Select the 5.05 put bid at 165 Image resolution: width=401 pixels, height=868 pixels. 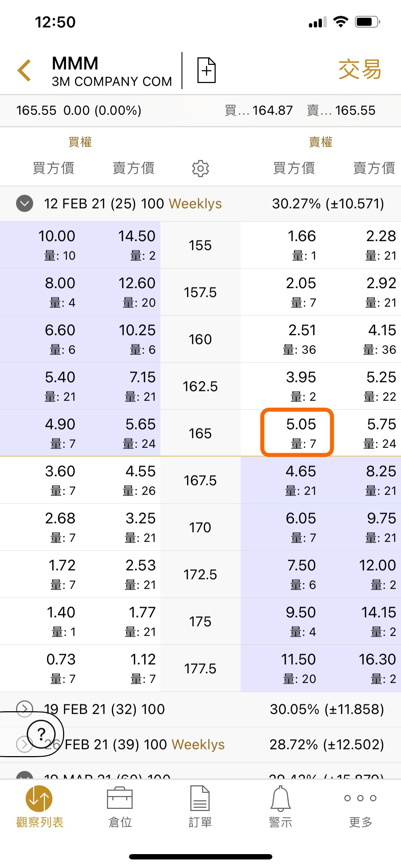click(x=297, y=433)
